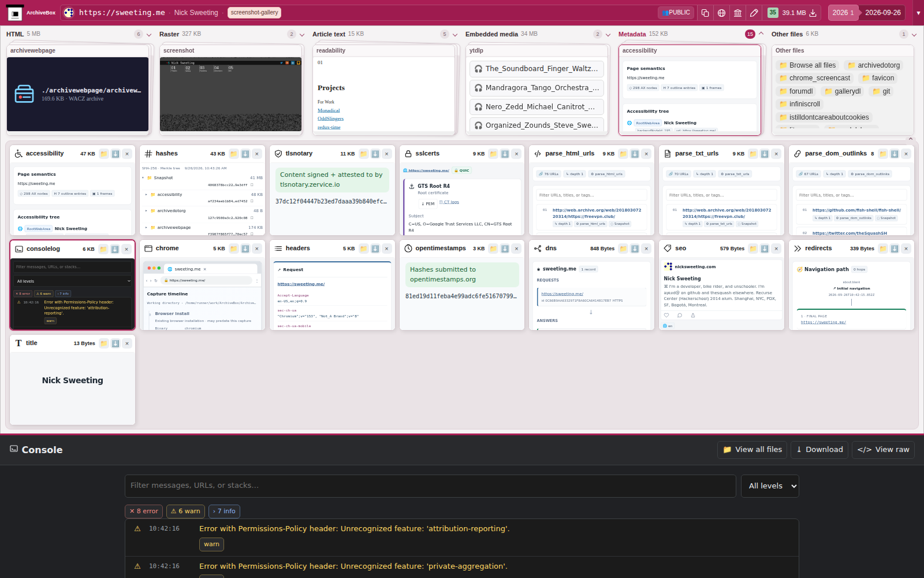This screenshot has height=578, width=924.
Task: Click the pencil edit icon in header
Action: pos(754,13)
